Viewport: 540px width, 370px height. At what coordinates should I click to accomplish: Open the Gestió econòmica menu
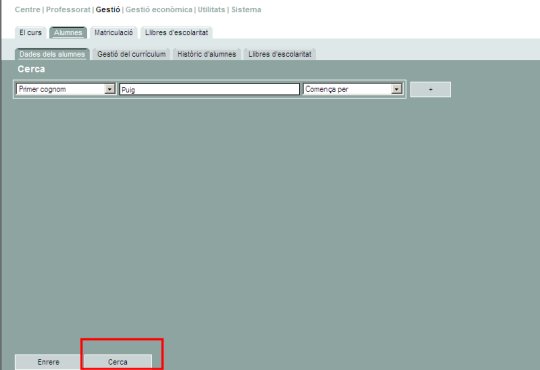[x=159, y=10]
